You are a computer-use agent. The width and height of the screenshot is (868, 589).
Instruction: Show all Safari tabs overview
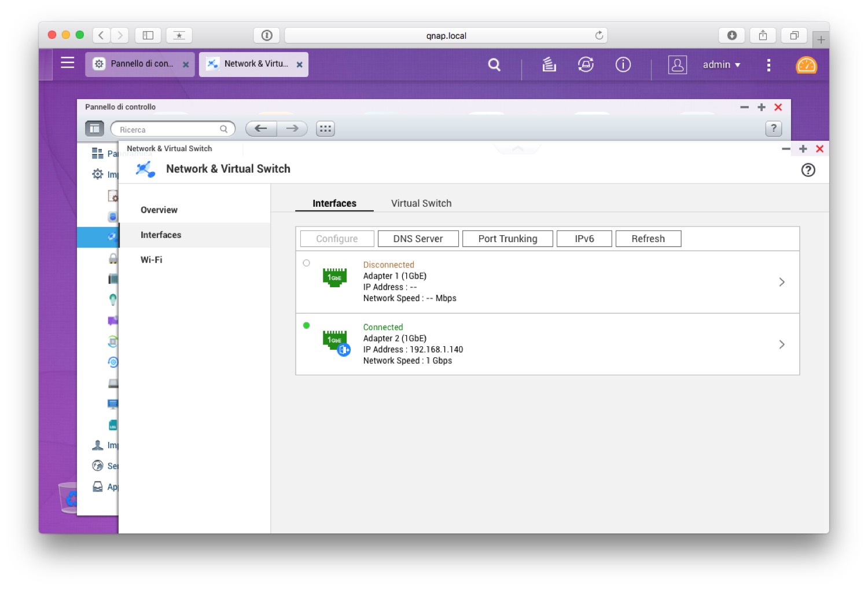pos(795,35)
